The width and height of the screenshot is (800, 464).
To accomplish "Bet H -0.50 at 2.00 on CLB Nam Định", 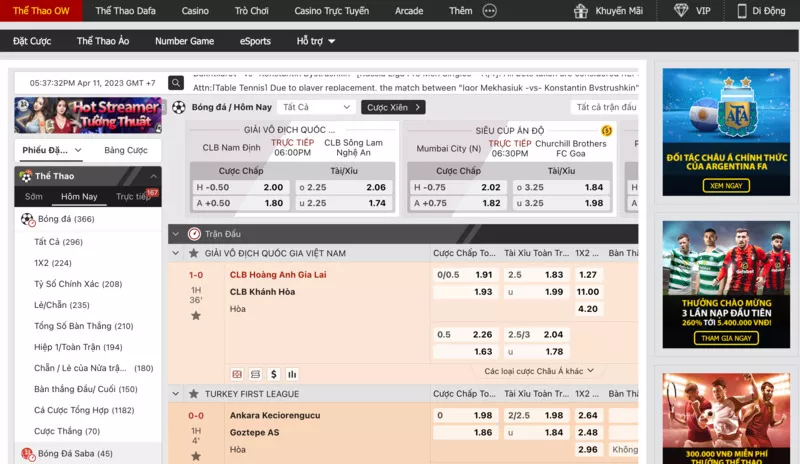I will [x=240, y=187].
